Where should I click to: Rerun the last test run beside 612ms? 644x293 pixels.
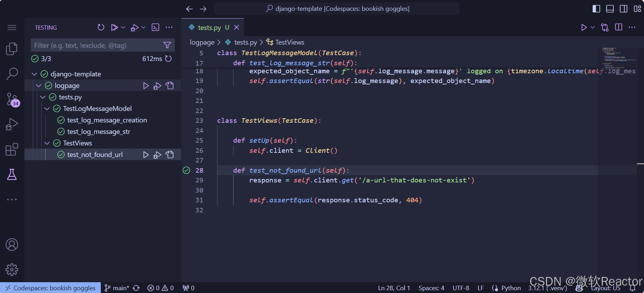[169, 59]
